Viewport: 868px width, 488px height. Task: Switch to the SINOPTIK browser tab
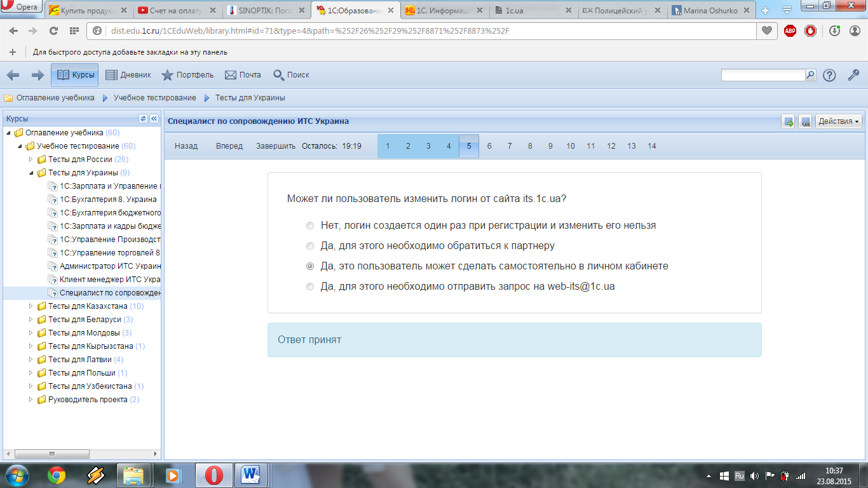[x=266, y=11]
